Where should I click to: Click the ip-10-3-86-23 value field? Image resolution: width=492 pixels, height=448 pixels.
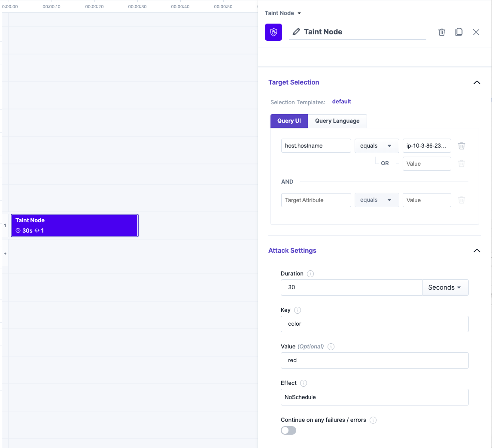click(x=427, y=146)
